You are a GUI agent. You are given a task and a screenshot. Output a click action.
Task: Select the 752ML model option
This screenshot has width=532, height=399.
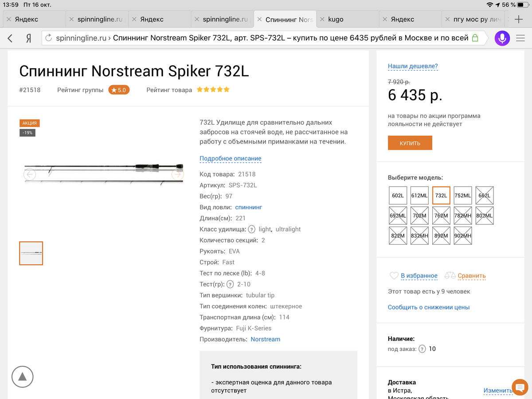(463, 196)
